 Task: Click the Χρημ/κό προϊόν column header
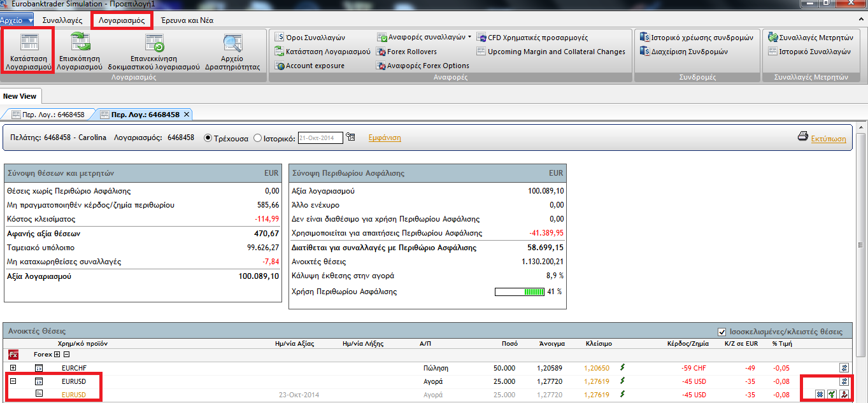(83, 343)
